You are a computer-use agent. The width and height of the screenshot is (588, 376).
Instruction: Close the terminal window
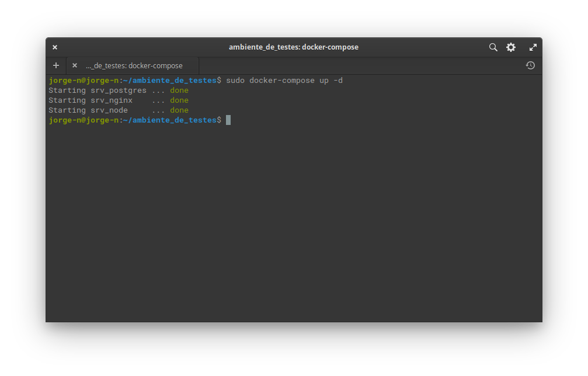click(55, 47)
